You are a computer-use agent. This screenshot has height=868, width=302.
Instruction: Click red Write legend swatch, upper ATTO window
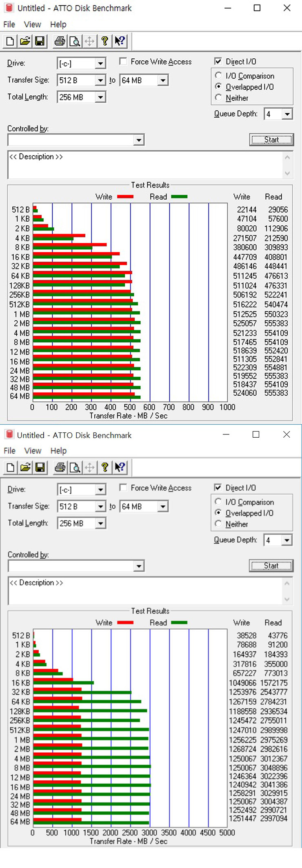click(x=125, y=196)
